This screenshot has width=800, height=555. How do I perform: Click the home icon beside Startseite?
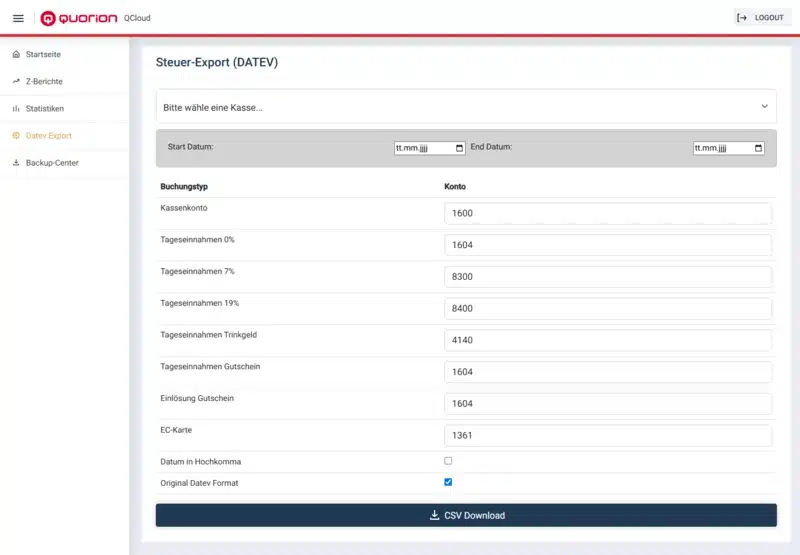(x=16, y=54)
